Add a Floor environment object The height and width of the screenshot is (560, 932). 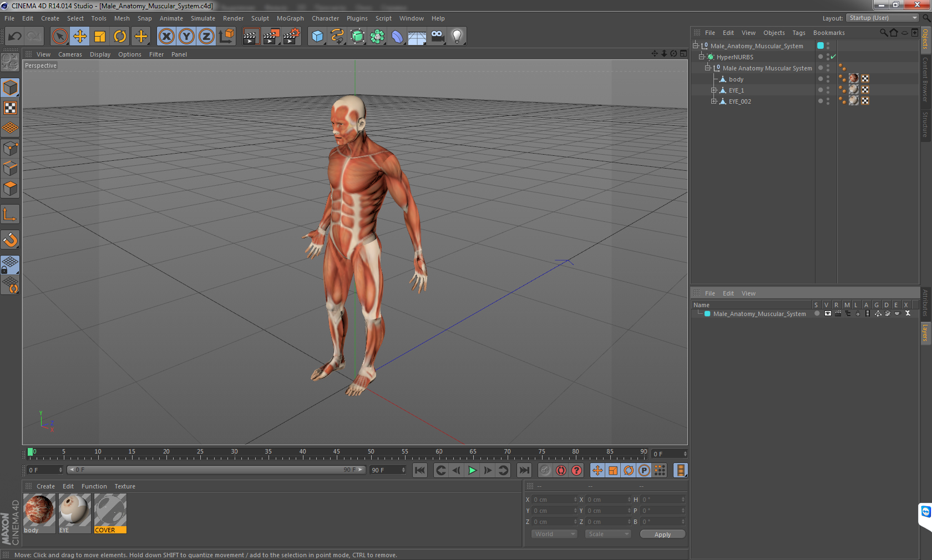point(417,37)
